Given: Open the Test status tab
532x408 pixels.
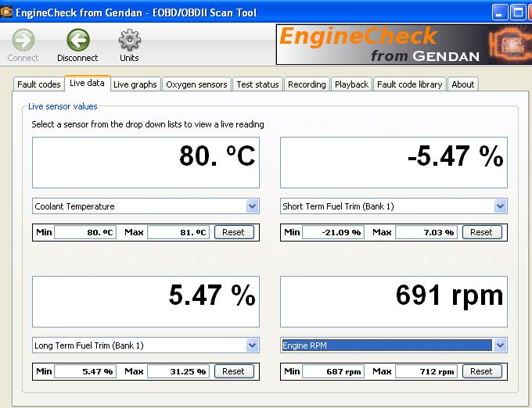Looking at the screenshot, I should (x=257, y=84).
